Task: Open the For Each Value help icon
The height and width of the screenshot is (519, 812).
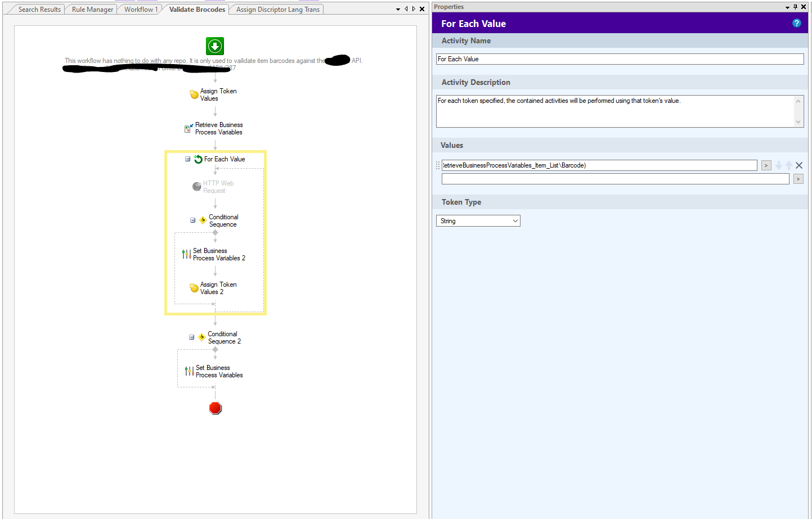Action: coord(796,23)
